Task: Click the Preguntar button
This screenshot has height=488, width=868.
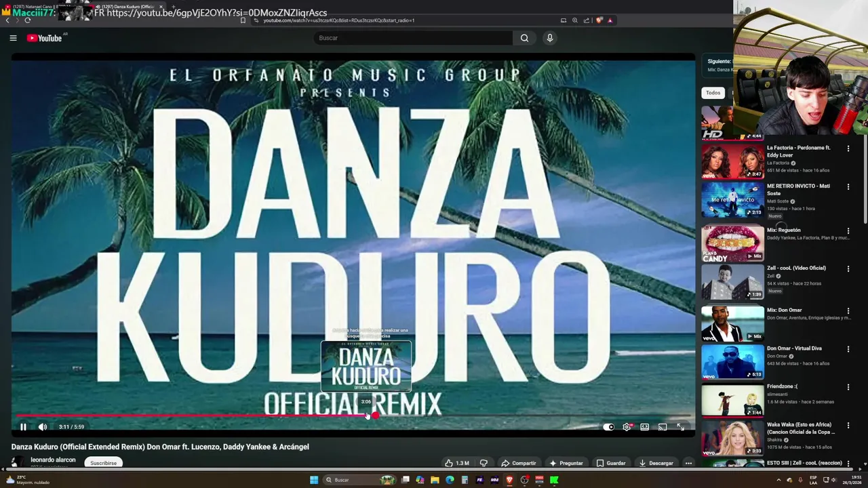Action: [x=566, y=463]
